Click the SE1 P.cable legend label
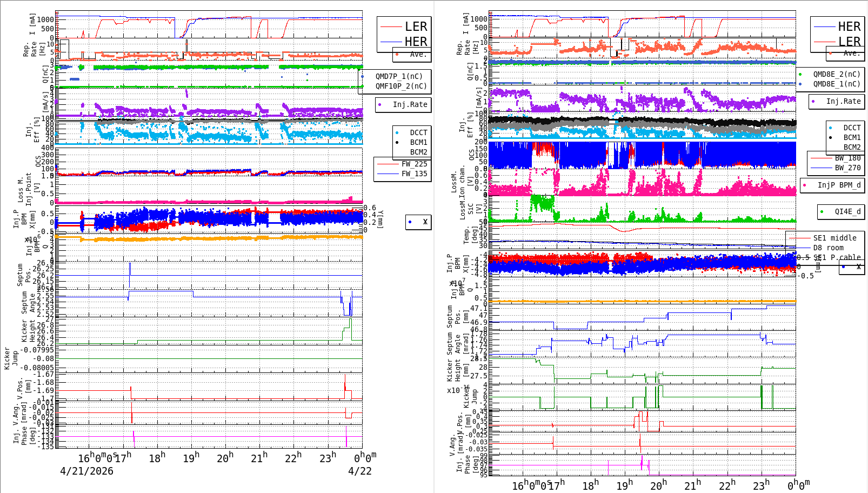 coord(837,257)
